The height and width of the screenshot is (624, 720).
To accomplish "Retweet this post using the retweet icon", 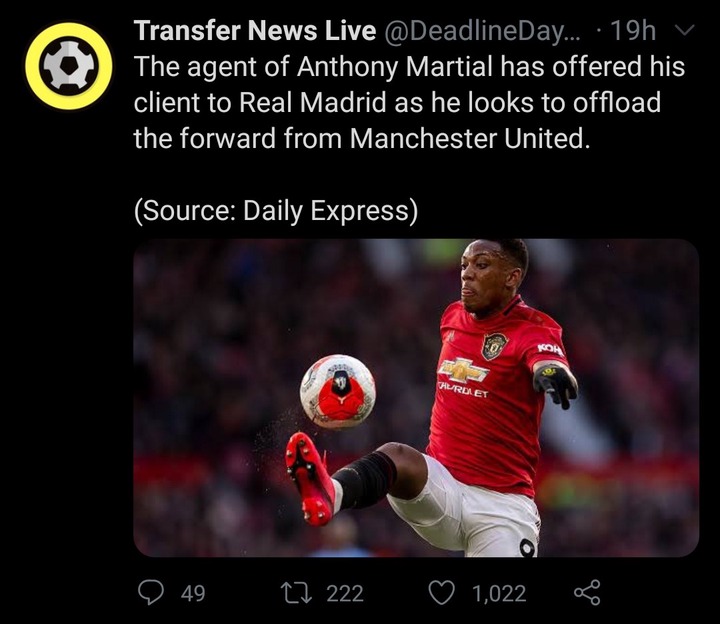I will click(x=296, y=592).
